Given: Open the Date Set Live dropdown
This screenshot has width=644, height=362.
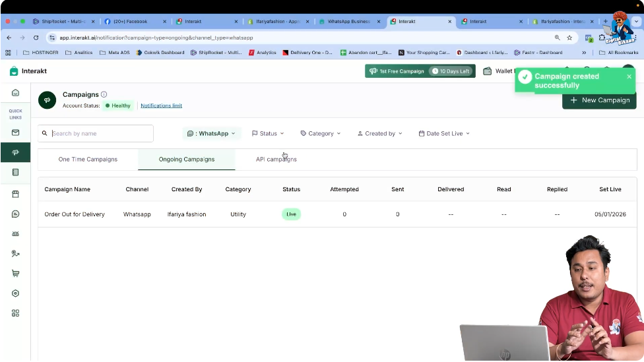Looking at the screenshot, I should (x=444, y=133).
